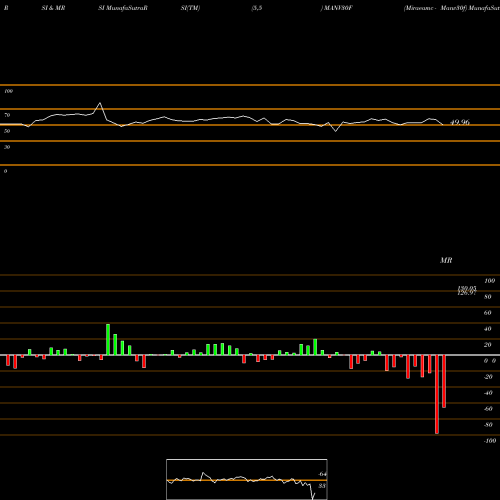500x500 pixels.
Task: Click the MR axis label -100
Action: click(x=490, y=441)
